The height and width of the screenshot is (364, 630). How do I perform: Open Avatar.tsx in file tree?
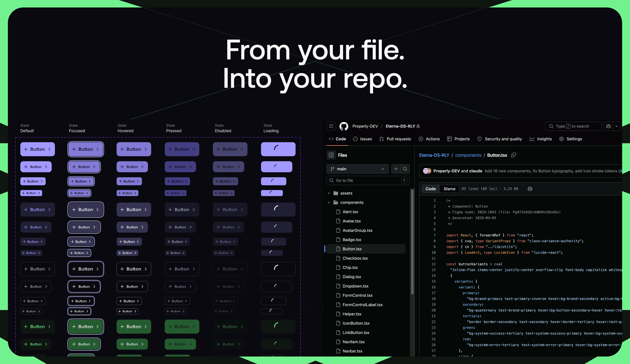click(351, 221)
